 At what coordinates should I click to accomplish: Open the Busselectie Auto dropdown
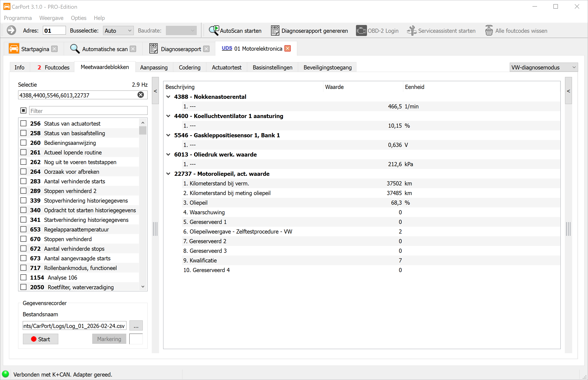coord(118,31)
